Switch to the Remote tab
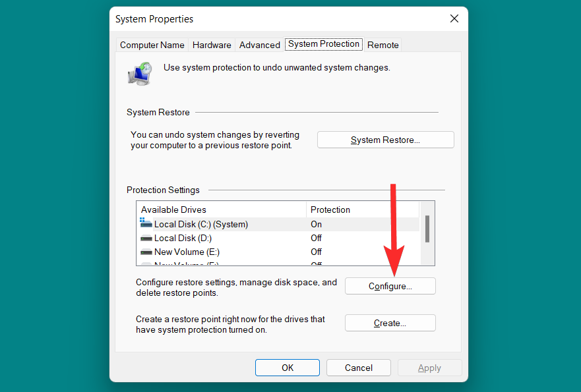The height and width of the screenshot is (392, 581). click(x=383, y=45)
